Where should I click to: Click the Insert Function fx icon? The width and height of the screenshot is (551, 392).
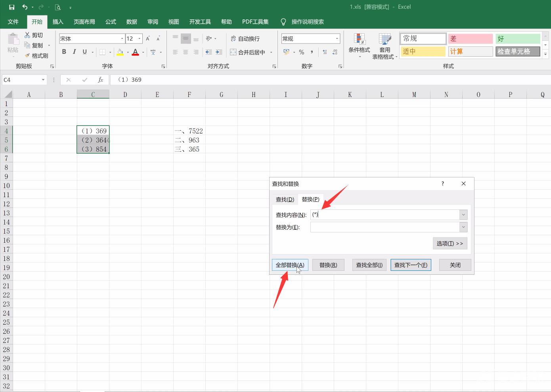(x=101, y=80)
